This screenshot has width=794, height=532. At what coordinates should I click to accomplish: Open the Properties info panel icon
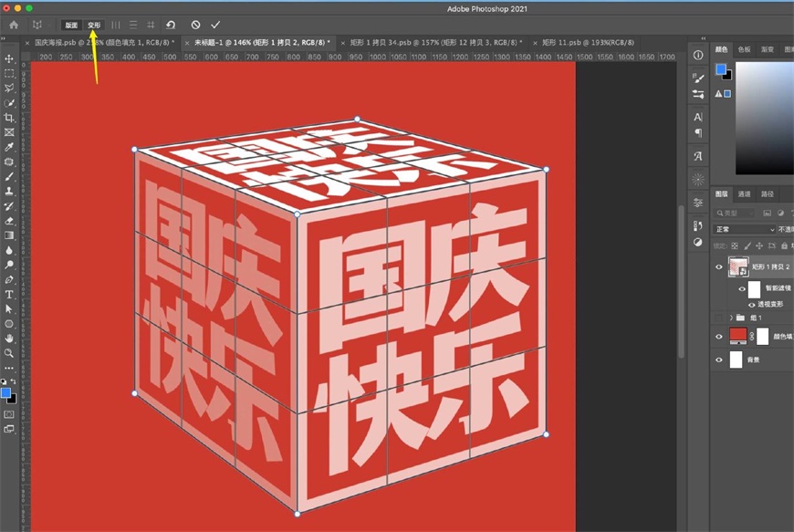[x=698, y=55]
